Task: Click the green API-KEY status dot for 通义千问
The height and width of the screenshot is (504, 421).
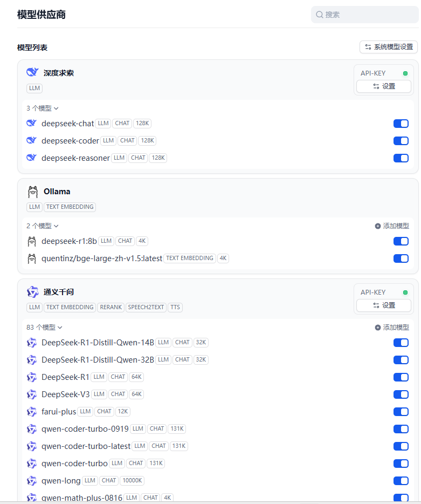Action: (x=405, y=292)
